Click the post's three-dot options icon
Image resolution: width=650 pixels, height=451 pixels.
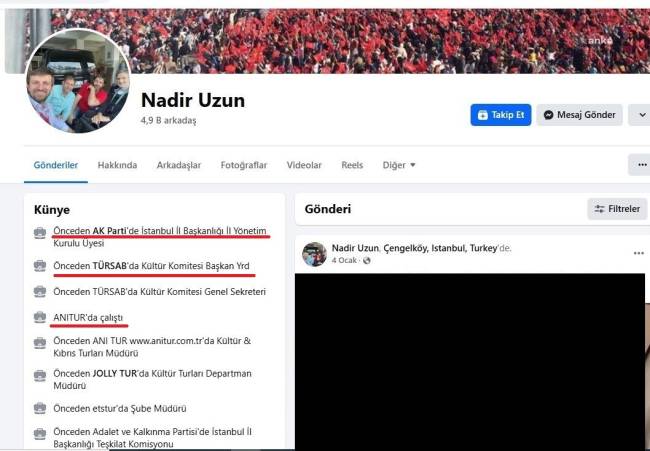pos(638,253)
